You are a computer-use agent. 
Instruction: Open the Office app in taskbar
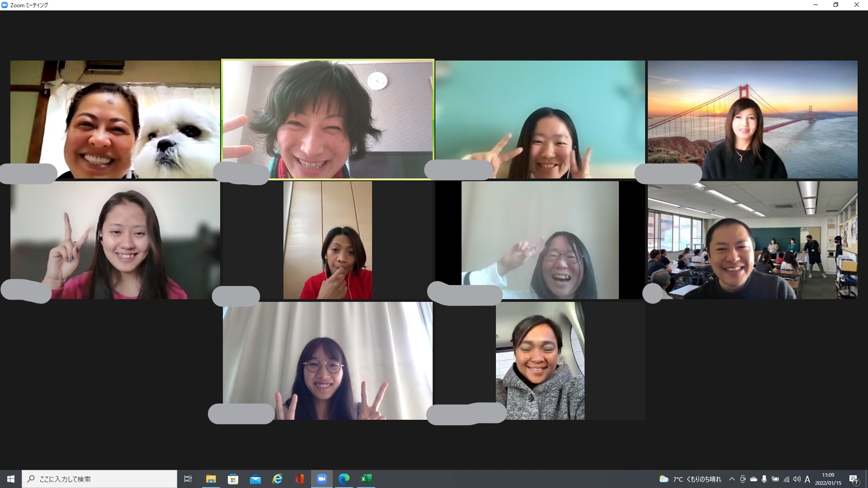pos(300,479)
